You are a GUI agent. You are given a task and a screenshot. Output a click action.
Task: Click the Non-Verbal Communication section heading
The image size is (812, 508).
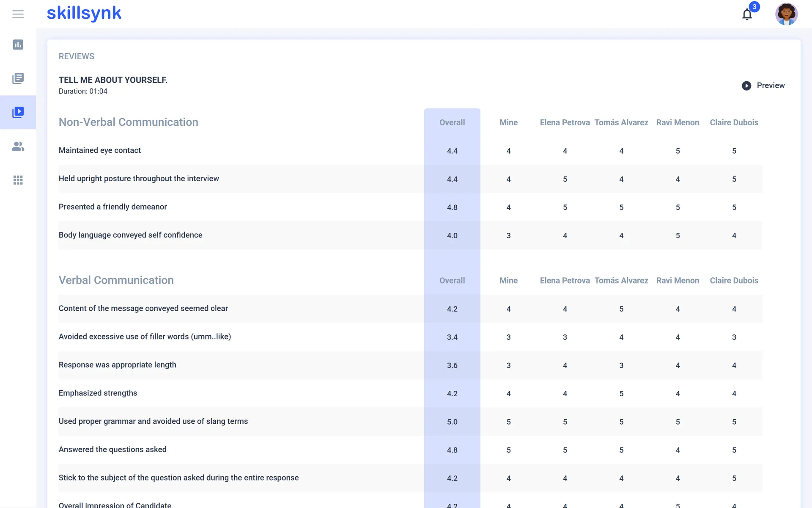click(128, 122)
